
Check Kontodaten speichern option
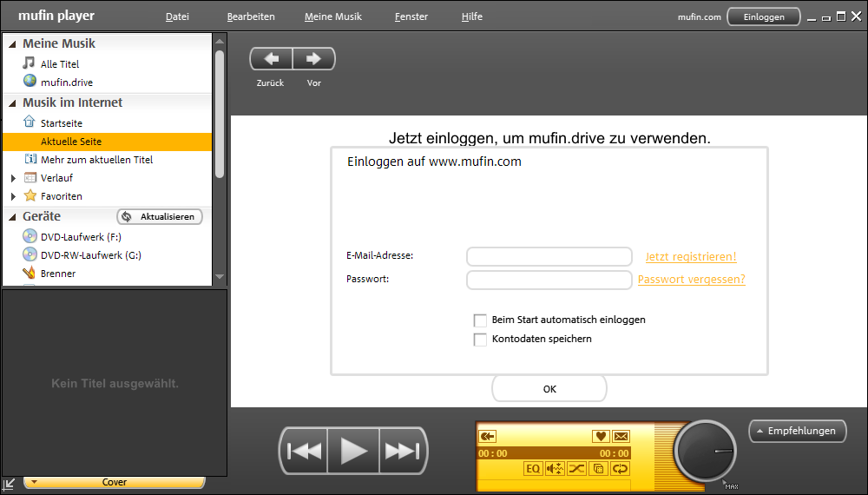tap(480, 340)
